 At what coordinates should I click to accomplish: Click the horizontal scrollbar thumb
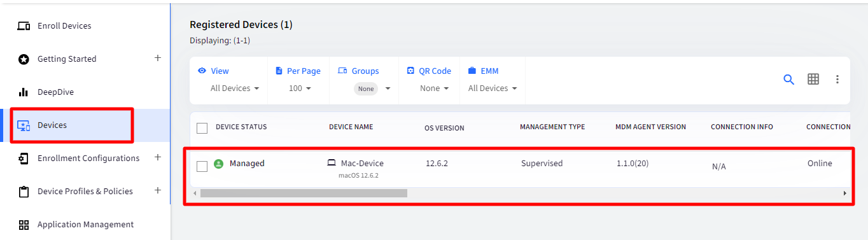304,193
